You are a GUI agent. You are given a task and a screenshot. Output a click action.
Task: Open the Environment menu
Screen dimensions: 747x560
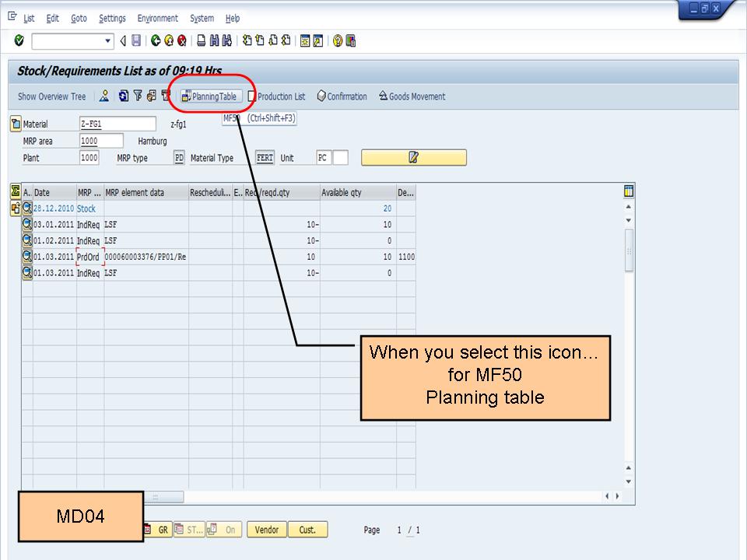[158, 18]
